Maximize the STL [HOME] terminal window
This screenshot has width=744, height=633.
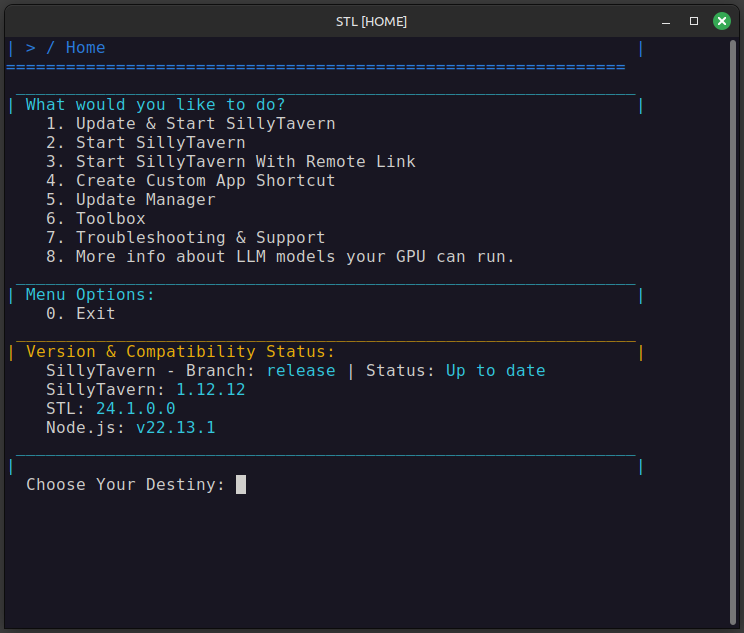(694, 21)
